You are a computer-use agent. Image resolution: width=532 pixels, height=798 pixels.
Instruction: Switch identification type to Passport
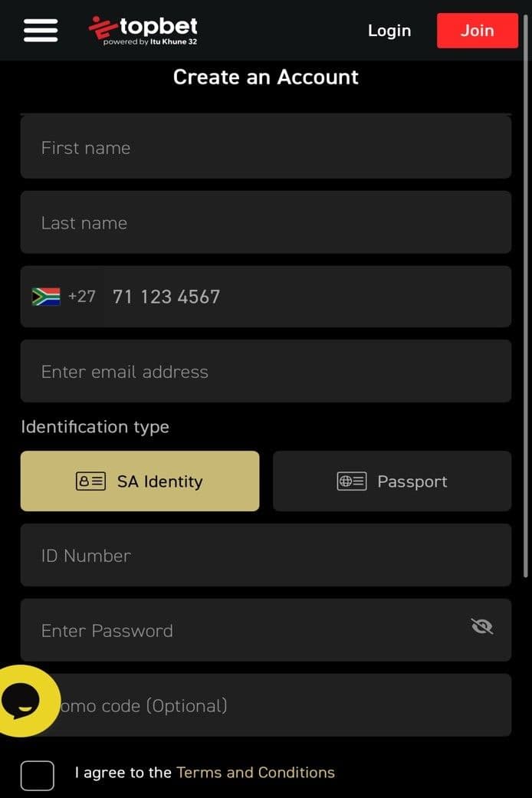[x=392, y=481]
